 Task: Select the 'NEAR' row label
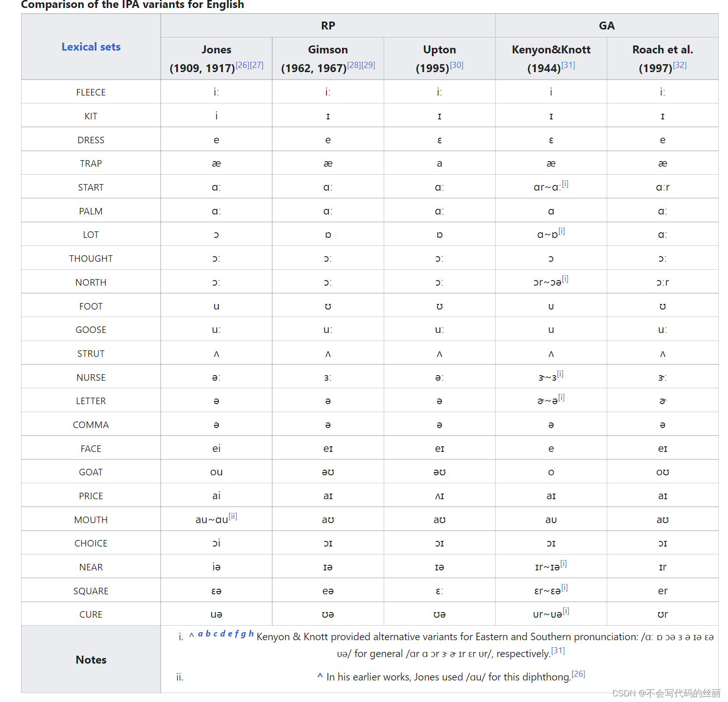click(x=91, y=567)
